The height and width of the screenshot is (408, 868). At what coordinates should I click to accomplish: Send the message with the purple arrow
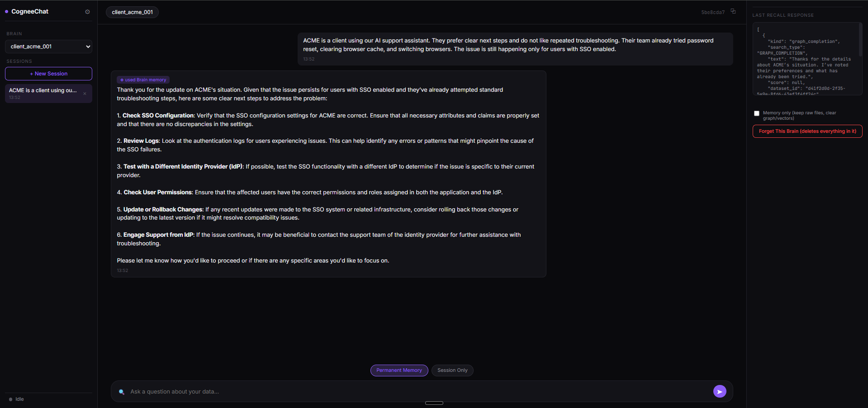coord(720,391)
